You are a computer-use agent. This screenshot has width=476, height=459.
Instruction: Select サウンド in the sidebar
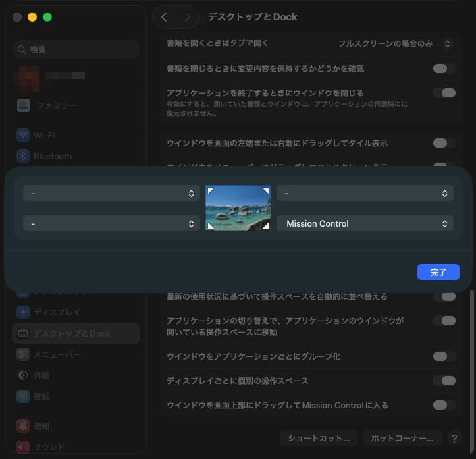49,447
